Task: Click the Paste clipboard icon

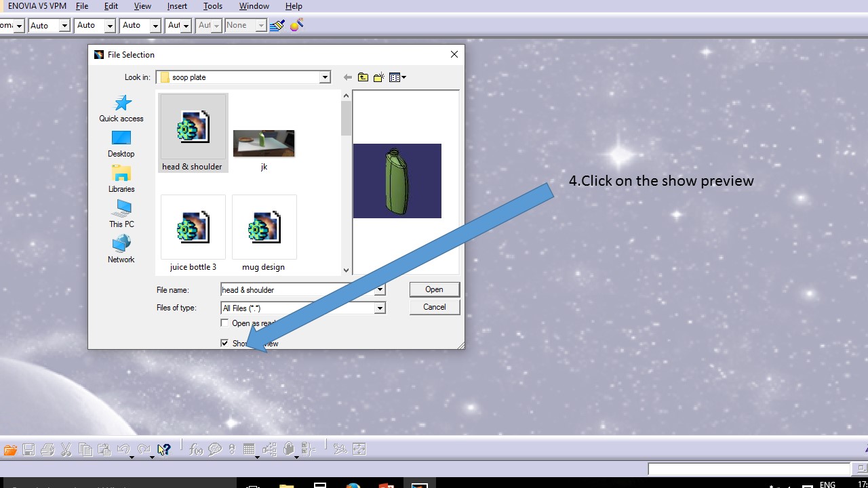Action: 104,449
